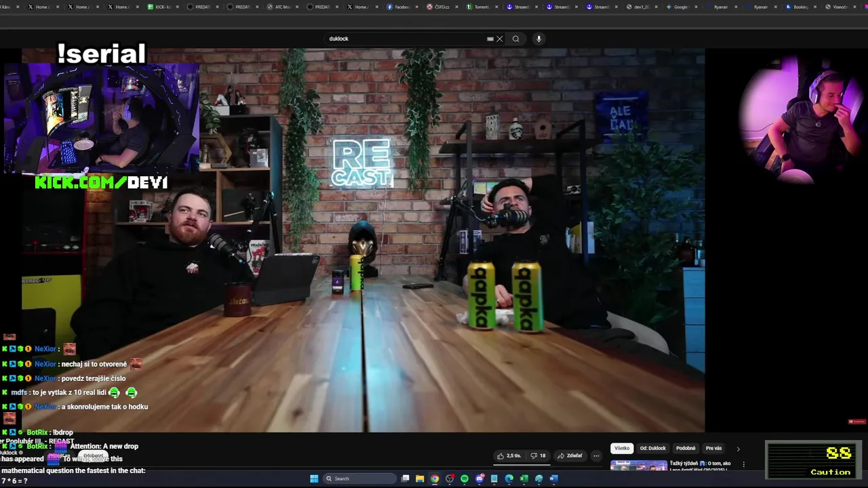868x488 pixels.
Task: Click the ReCast video player area
Action: click(363, 240)
